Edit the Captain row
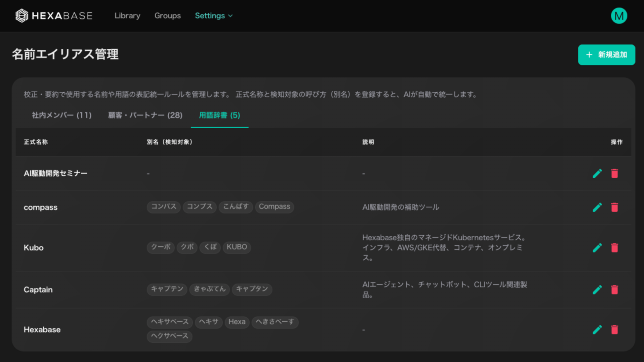644x362 pixels. [597, 290]
